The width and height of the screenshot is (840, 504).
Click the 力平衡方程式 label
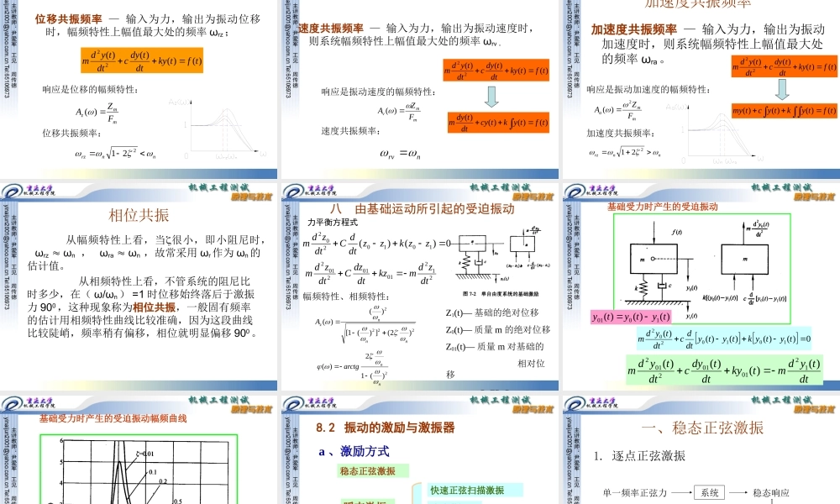click(x=332, y=222)
